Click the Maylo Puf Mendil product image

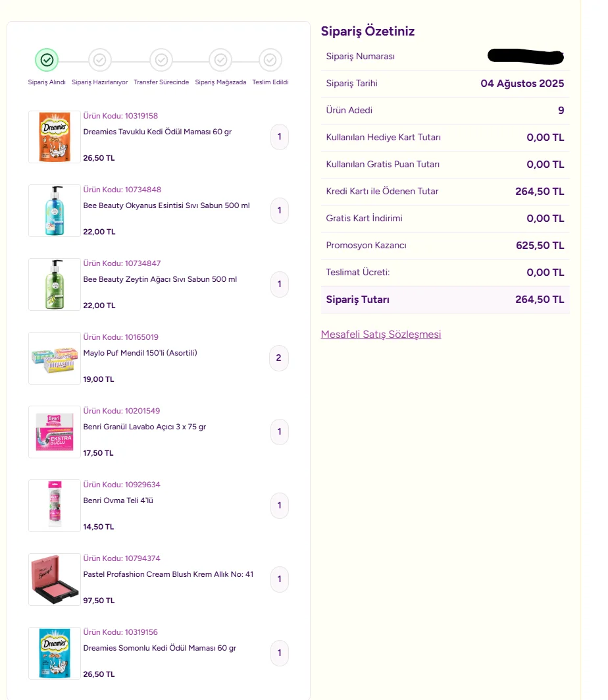click(55, 358)
